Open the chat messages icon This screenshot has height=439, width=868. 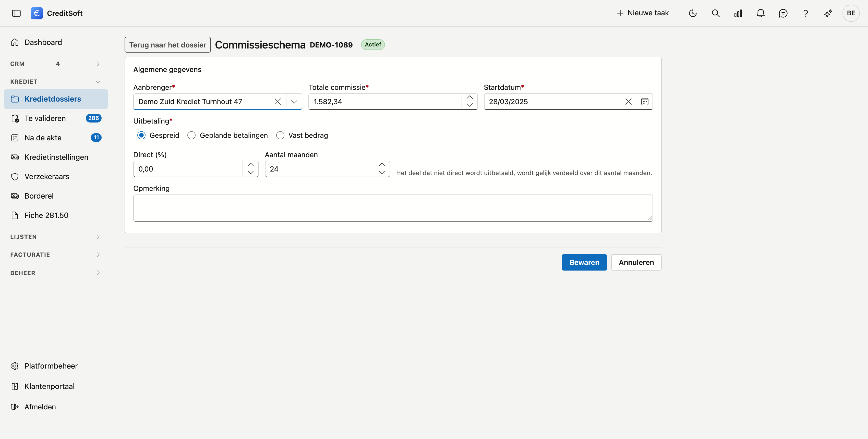coord(783,13)
